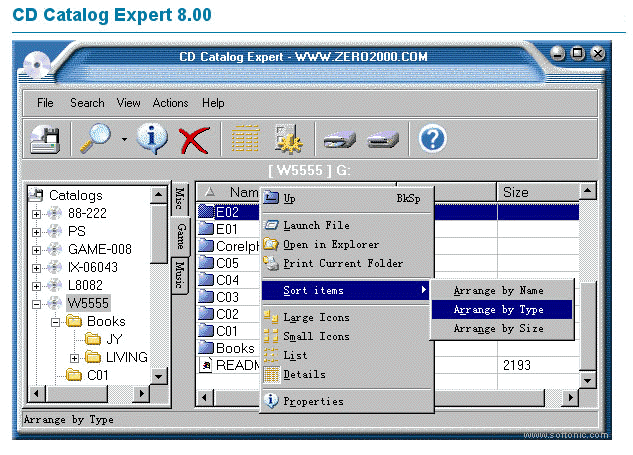Expand the LIVING folder node

click(74, 358)
